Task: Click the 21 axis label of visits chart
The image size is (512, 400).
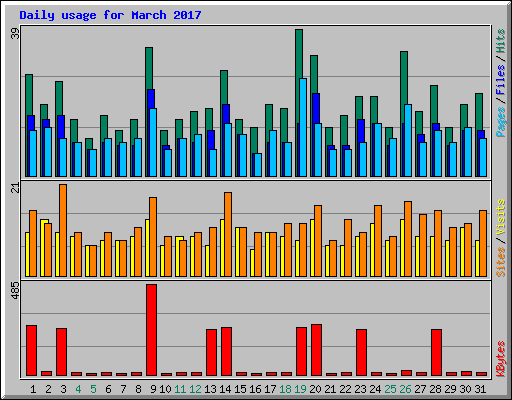Action: click(x=15, y=188)
